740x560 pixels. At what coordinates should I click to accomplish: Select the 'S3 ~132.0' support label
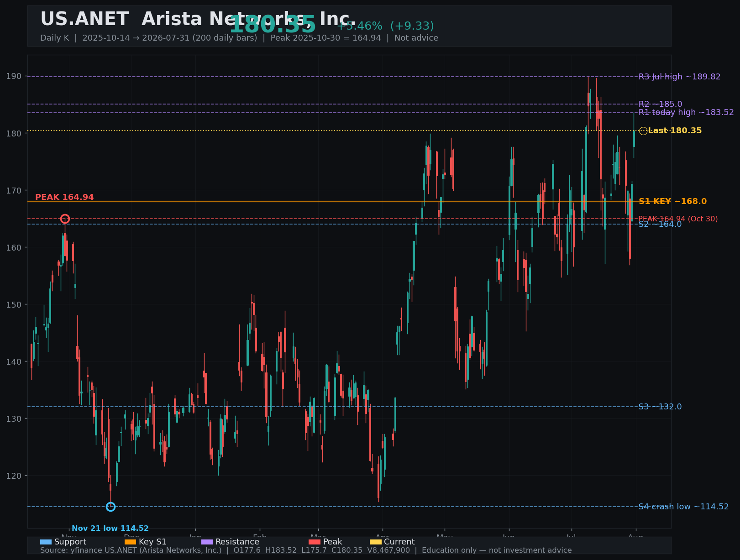[660, 407]
